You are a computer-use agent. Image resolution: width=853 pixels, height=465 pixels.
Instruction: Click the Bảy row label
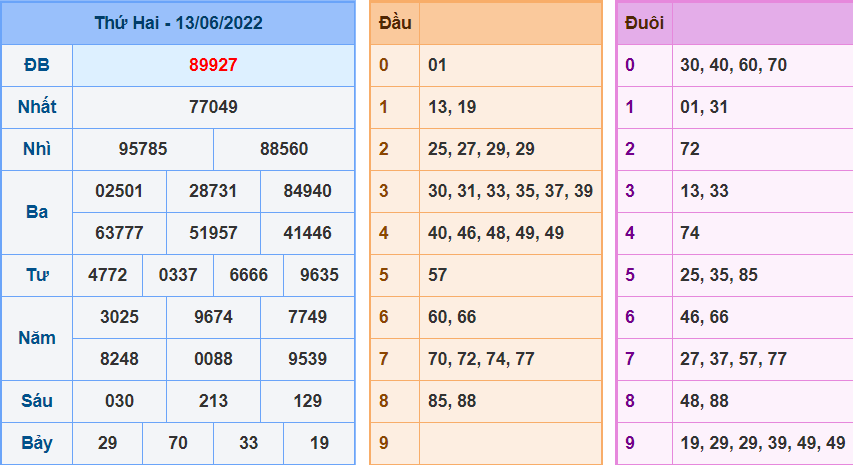37,443
